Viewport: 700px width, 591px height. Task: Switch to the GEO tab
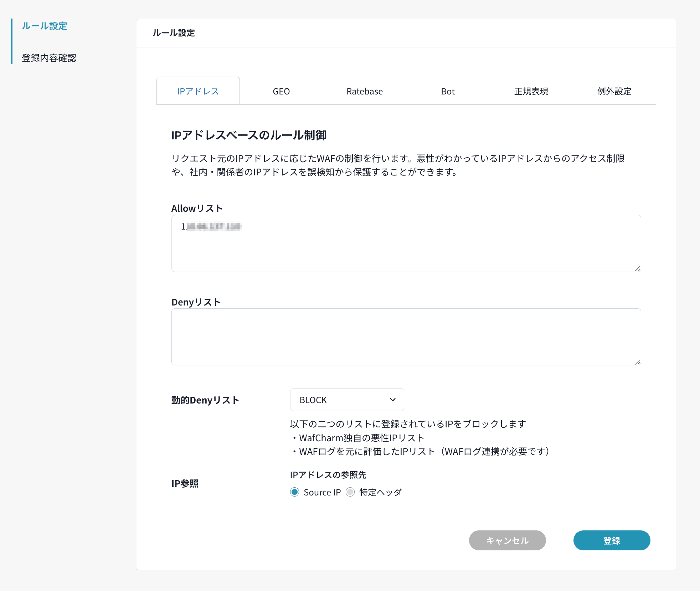[282, 91]
